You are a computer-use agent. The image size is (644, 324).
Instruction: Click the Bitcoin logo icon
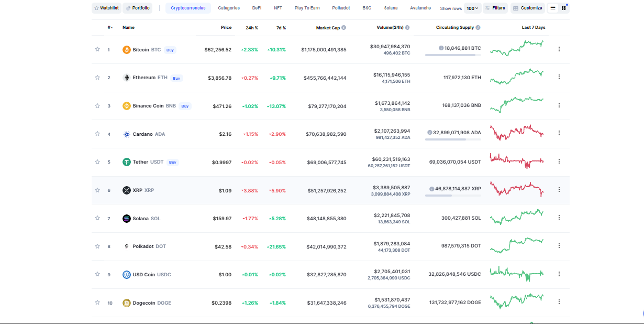tap(127, 50)
